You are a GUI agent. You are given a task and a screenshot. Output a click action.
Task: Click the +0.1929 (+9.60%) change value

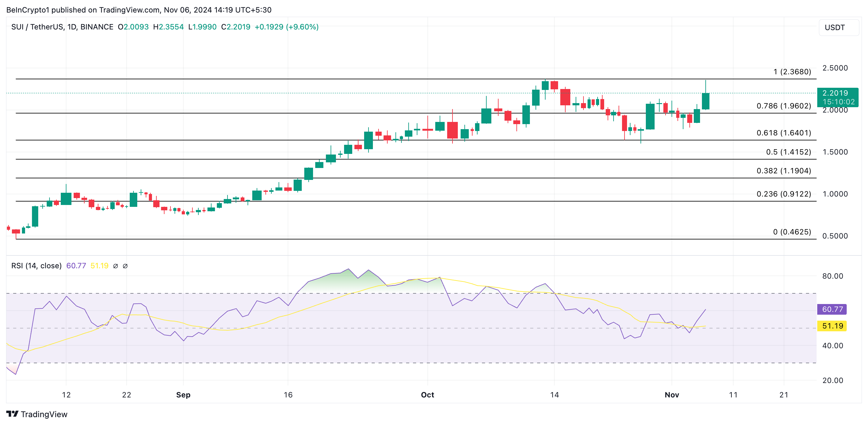tap(286, 27)
